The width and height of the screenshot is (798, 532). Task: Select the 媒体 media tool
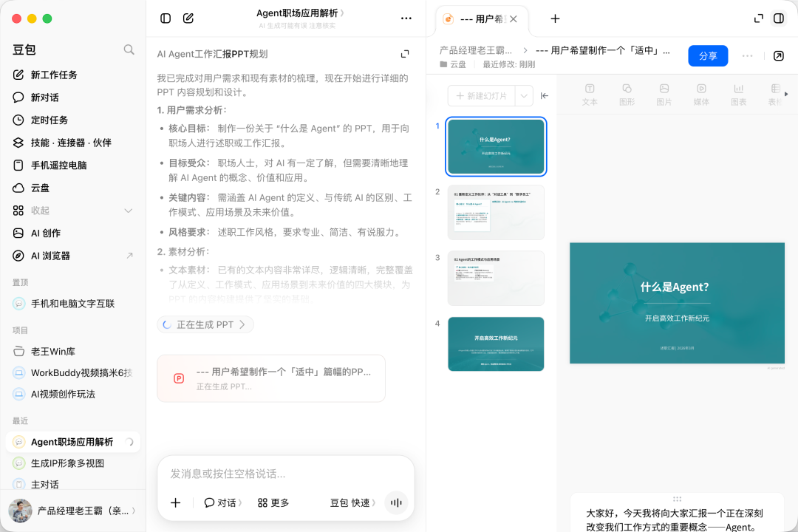click(x=701, y=95)
